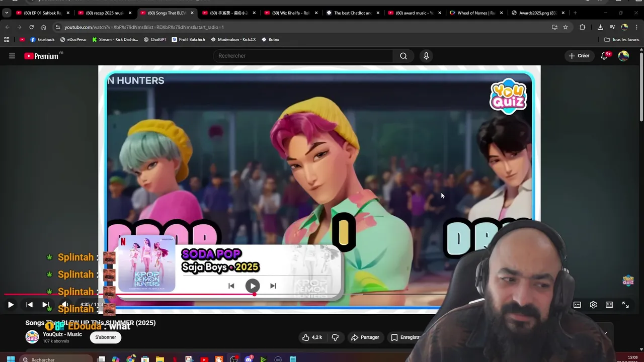The image size is (644, 362).
Task: Share the video via Partager
Action: click(x=365, y=337)
